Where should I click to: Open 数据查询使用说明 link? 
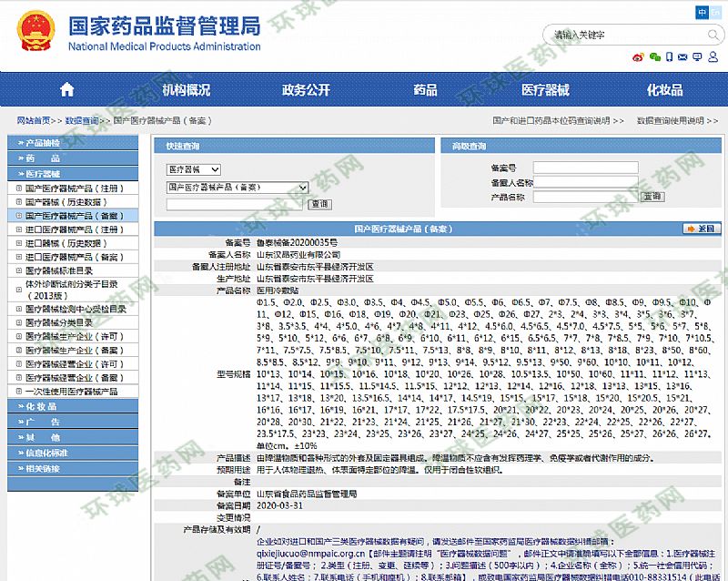[x=673, y=120]
